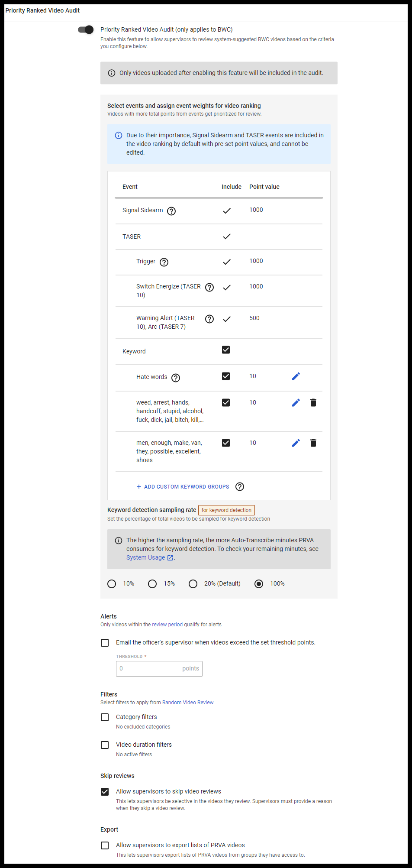Enable Category filters

(x=105, y=717)
